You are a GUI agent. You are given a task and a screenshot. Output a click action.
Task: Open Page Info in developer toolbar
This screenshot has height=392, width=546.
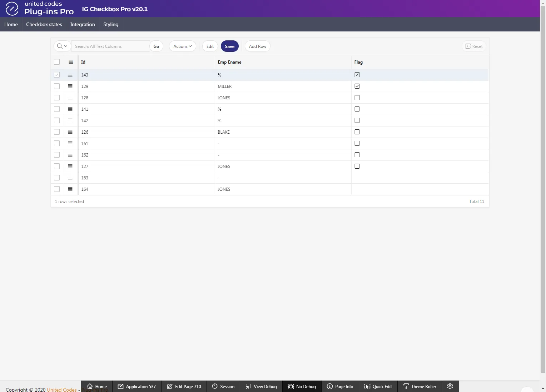click(x=340, y=386)
